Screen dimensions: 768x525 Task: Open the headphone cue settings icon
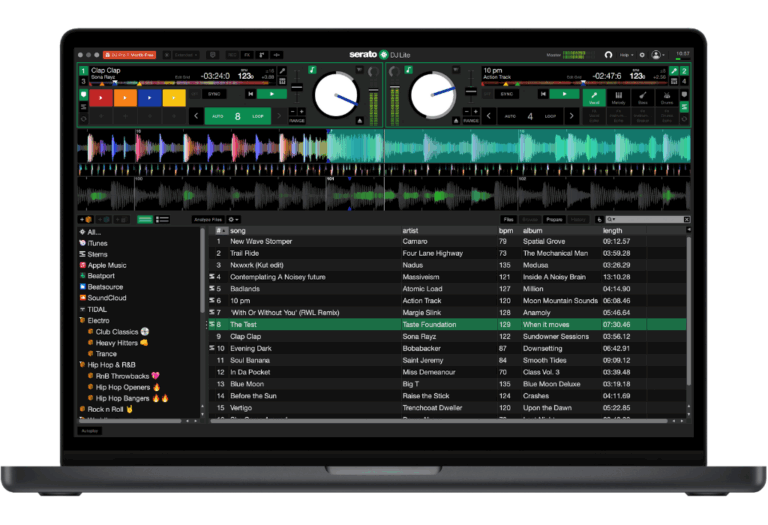(x=608, y=55)
